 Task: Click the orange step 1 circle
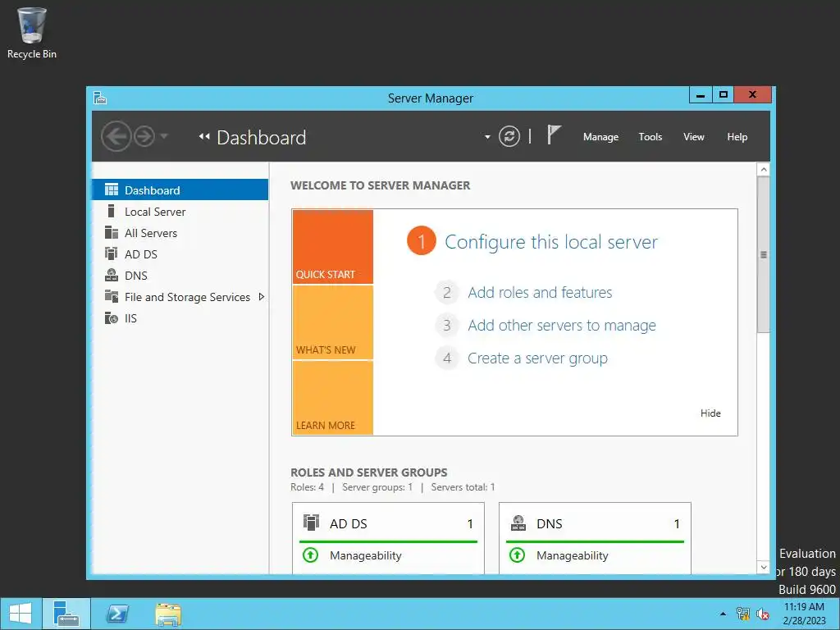(x=422, y=241)
